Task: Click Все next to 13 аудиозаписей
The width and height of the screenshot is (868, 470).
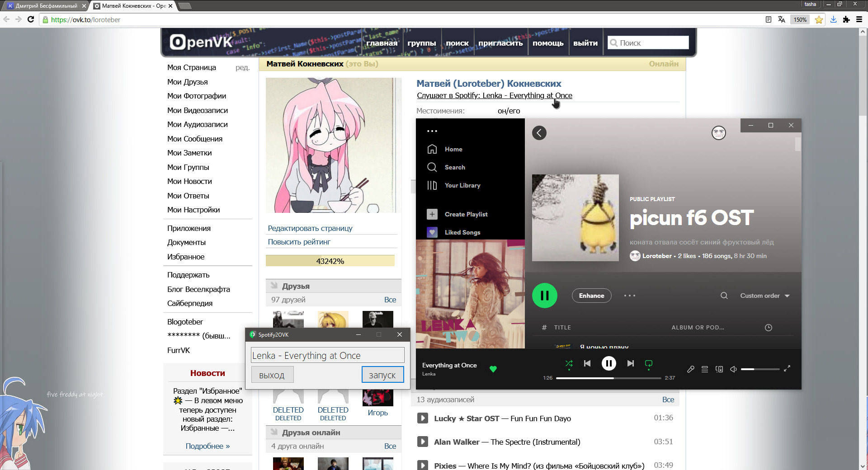Action: (668, 399)
